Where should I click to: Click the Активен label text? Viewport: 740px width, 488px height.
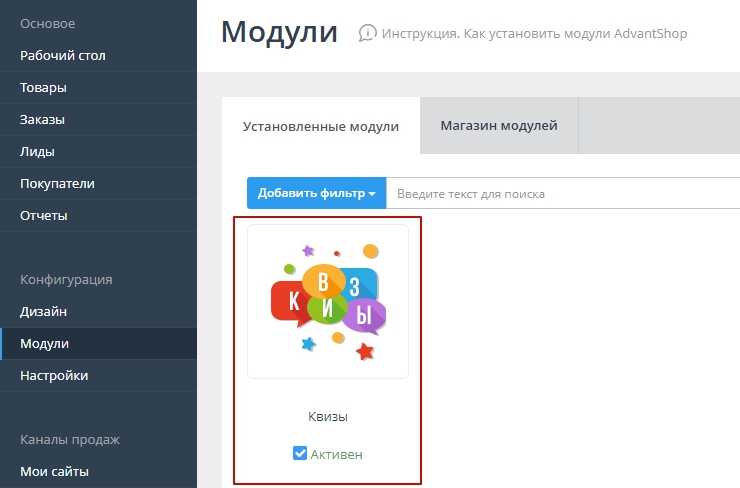[336, 454]
